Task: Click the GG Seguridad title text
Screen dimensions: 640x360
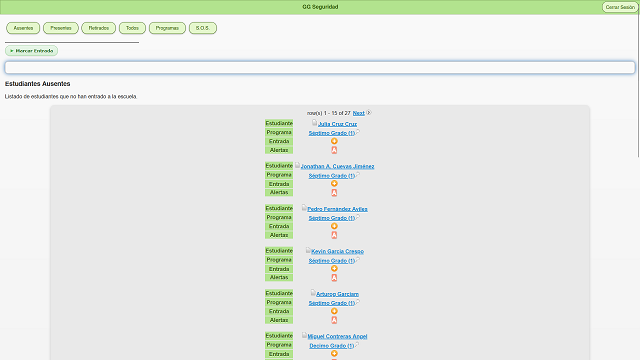Action: tap(320, 7)
